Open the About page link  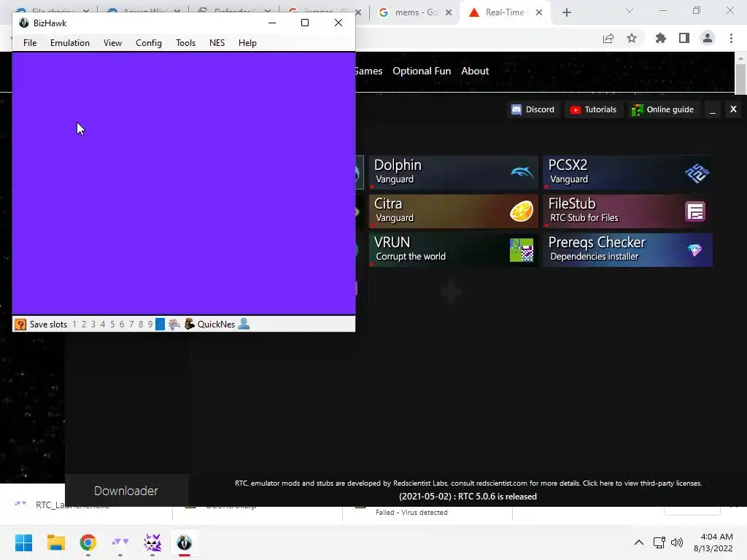(475, 71)
